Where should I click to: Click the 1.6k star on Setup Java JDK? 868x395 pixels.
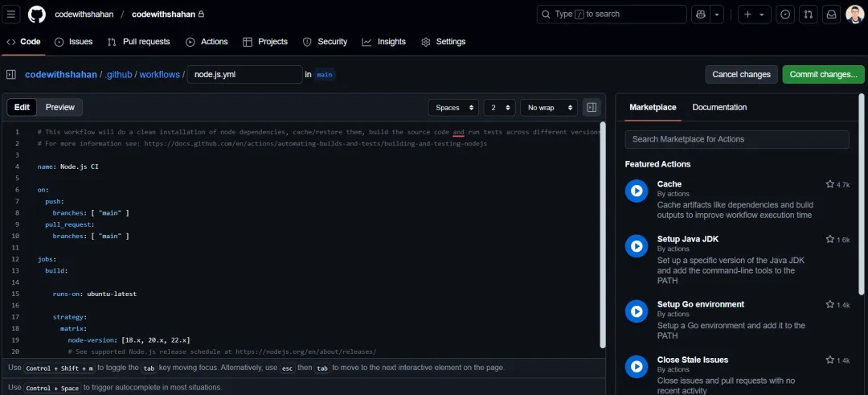(837, 239)
